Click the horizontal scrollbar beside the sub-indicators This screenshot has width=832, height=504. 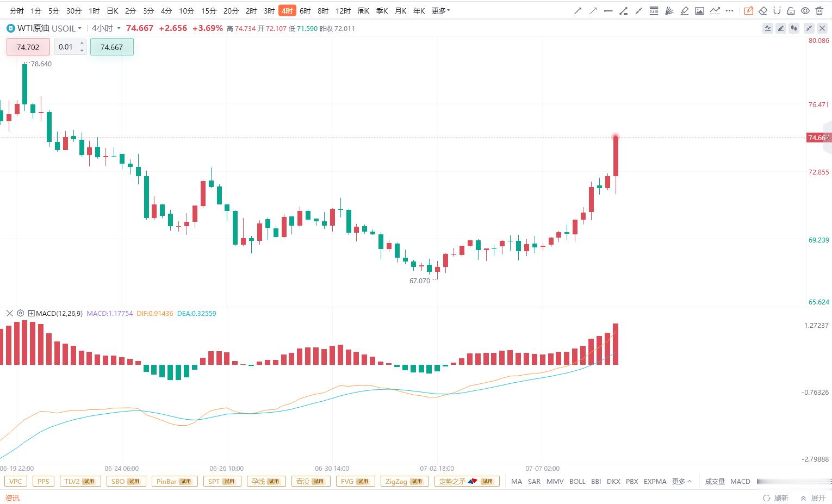794,481
